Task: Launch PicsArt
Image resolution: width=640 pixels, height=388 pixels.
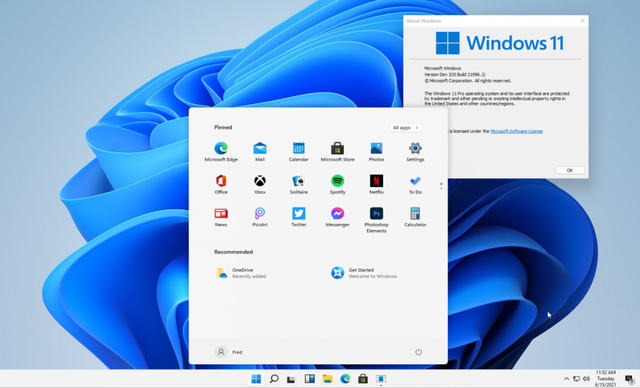Action: tap(260, 217)
